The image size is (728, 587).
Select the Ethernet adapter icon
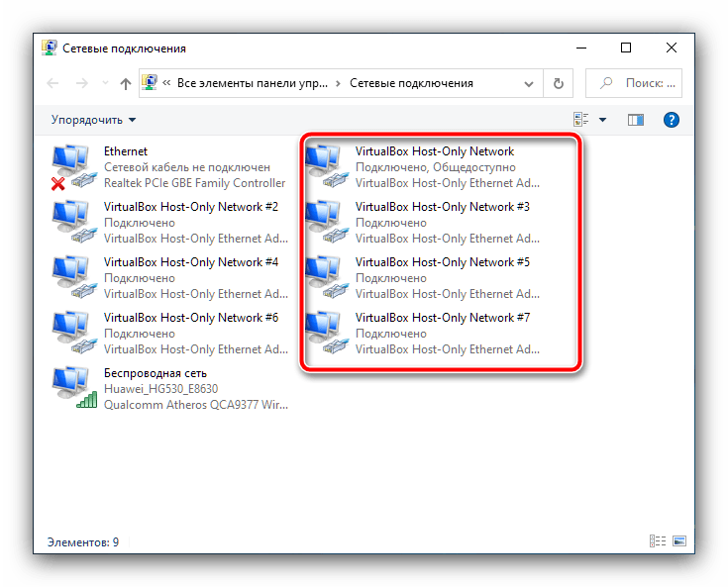click(x=74, y=167)
